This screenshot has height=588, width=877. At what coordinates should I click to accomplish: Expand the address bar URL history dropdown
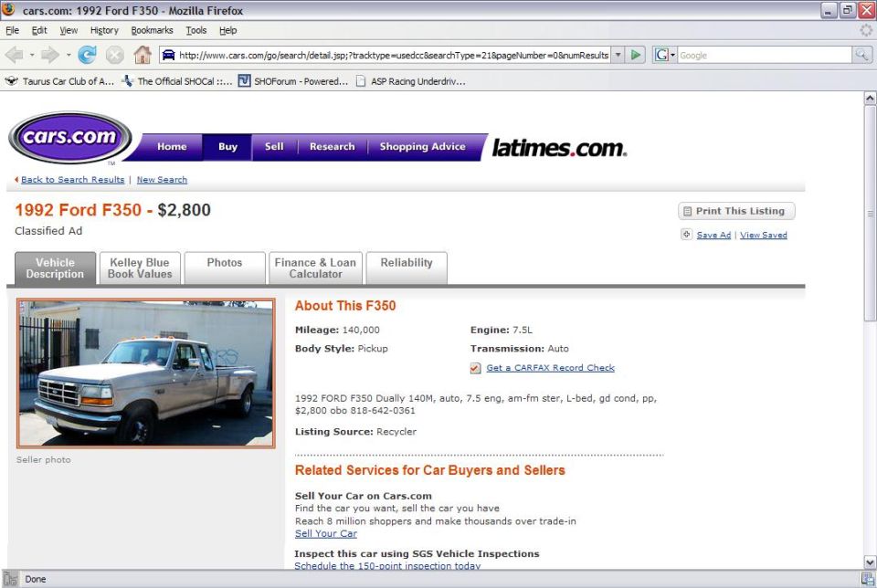[618, 55]
